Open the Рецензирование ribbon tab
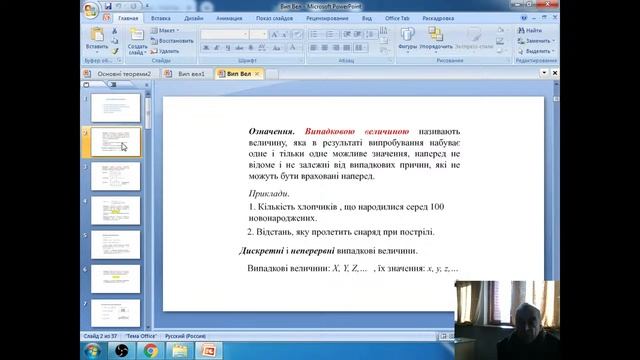 tap(327, 18)
